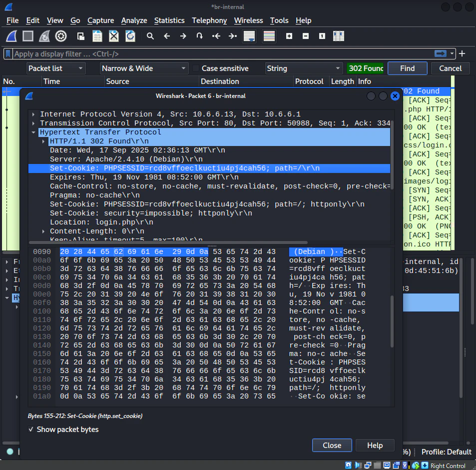Click vertical scrollbar of protocol details tree
Screen dimensions: 476x470
392,154
